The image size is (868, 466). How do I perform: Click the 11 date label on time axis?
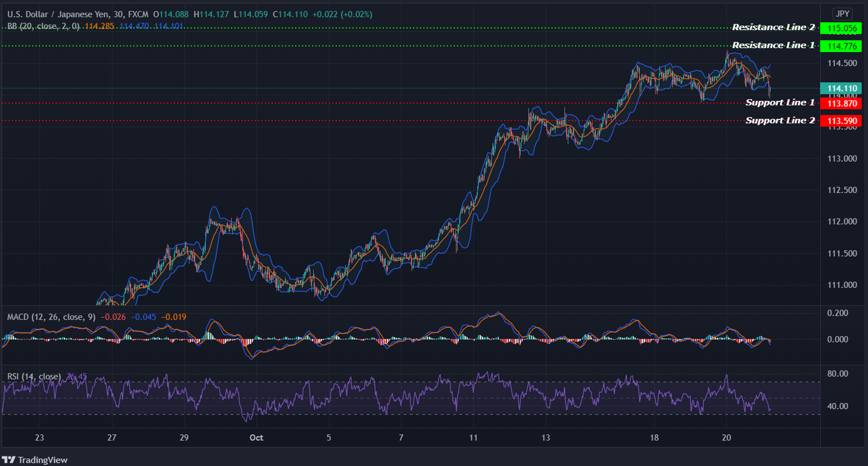pos(474,437)
